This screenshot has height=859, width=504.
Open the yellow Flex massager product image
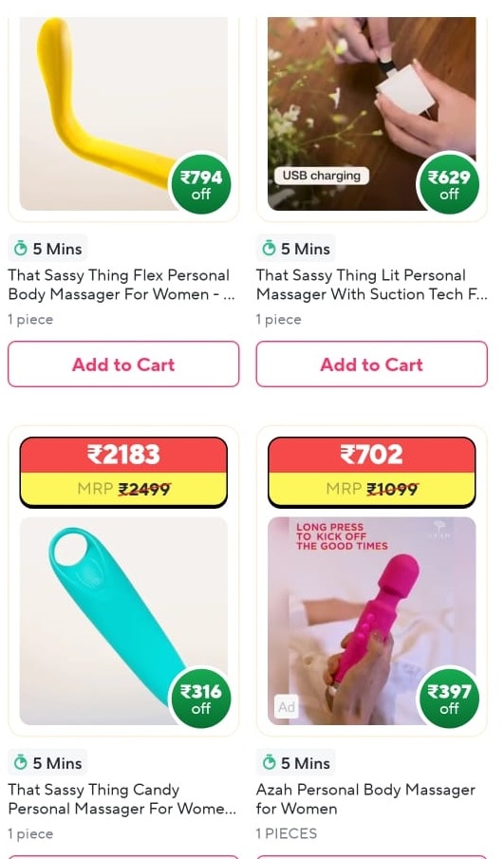point(123,113)
